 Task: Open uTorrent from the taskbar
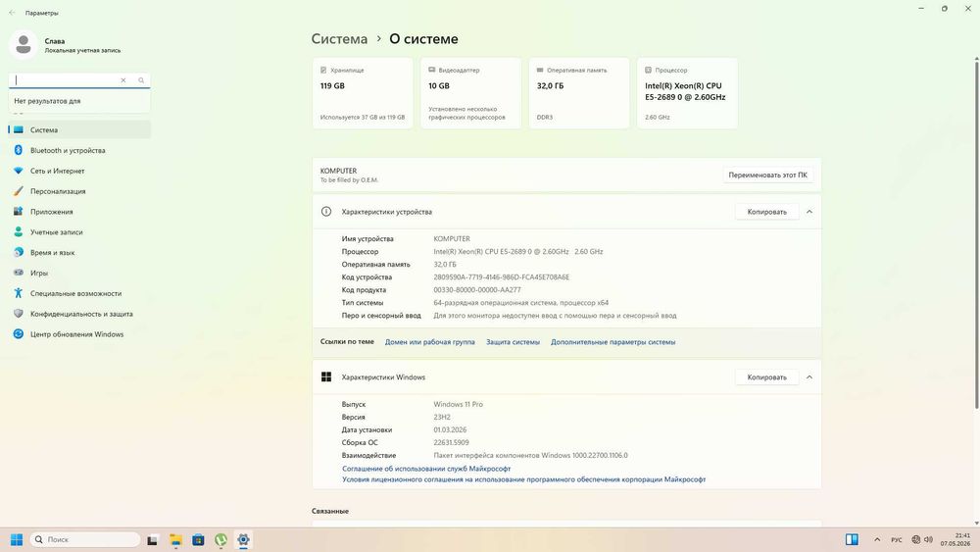point(220,540)
